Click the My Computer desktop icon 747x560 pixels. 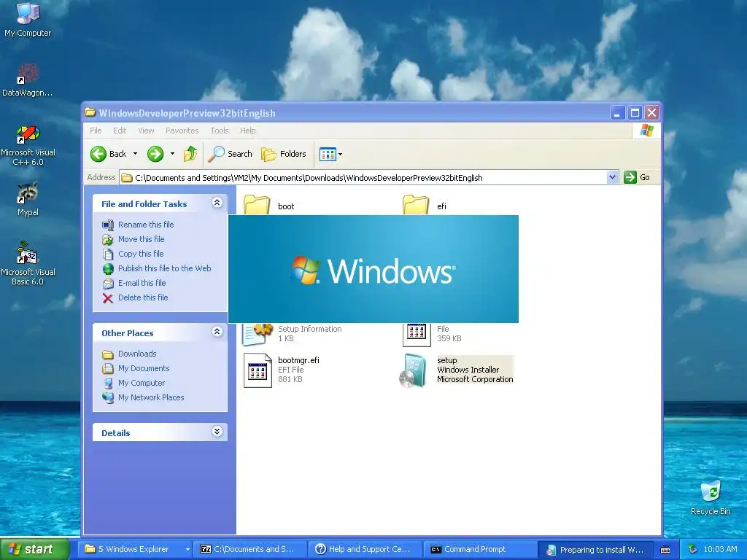[x=28, y=20]
